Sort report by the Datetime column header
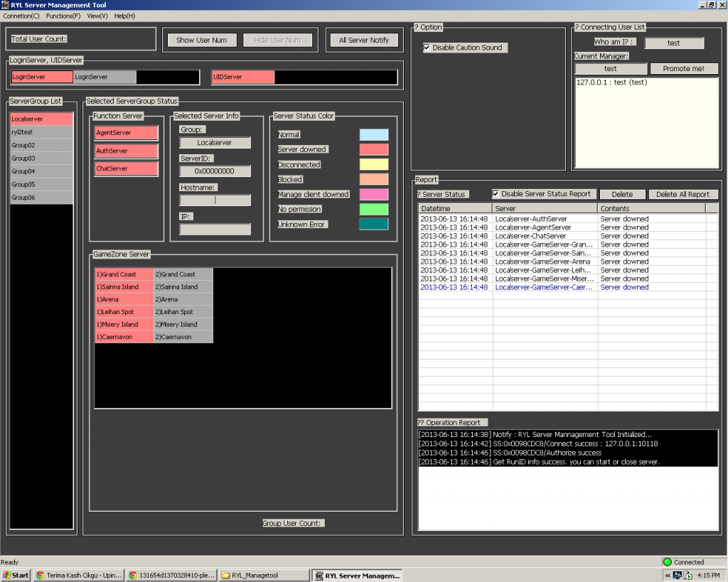The width and height of the screenshot is (728, 582). click(x=455, y=209)
